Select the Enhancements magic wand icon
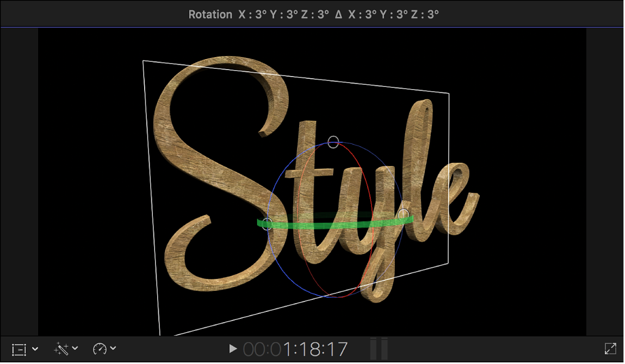This screenshot has width=625, height=364. click(x=61, y=349)
